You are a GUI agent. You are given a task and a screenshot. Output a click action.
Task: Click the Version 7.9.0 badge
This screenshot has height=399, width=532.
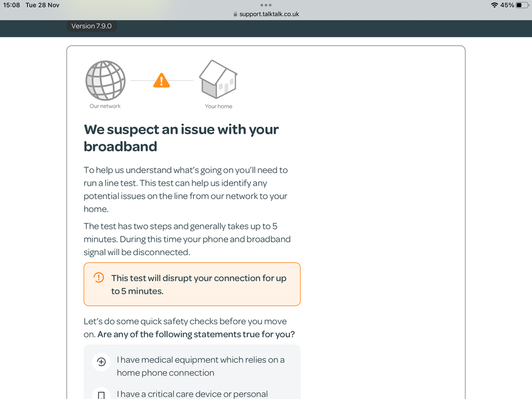[92, 26]
